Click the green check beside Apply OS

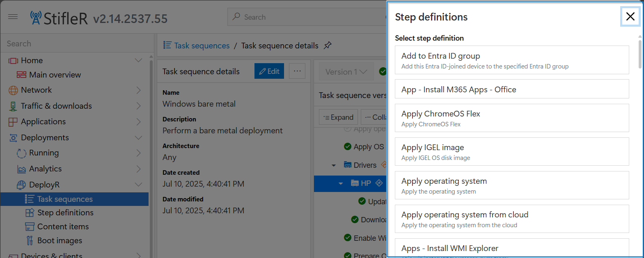point(348,146)
